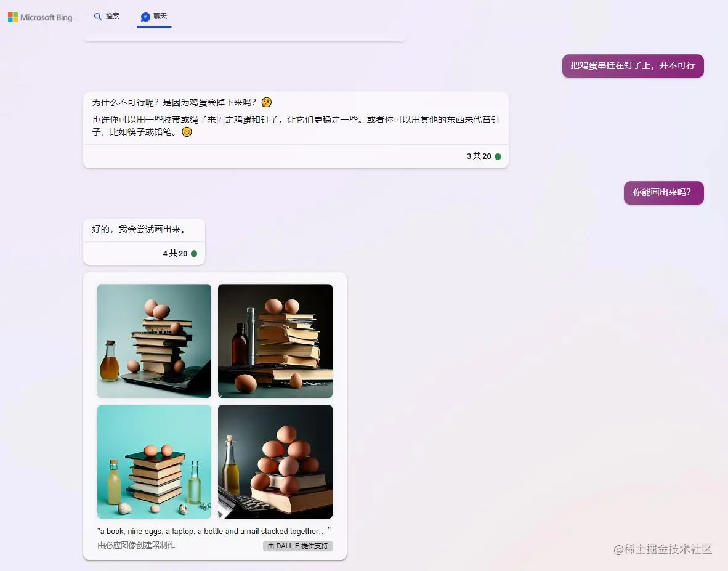Image resolution: width=728 pixels, height=571 pixels.
Task: Click the reply line 也许你可以用一些胶带或绳子
Action: tap(295, 126)
